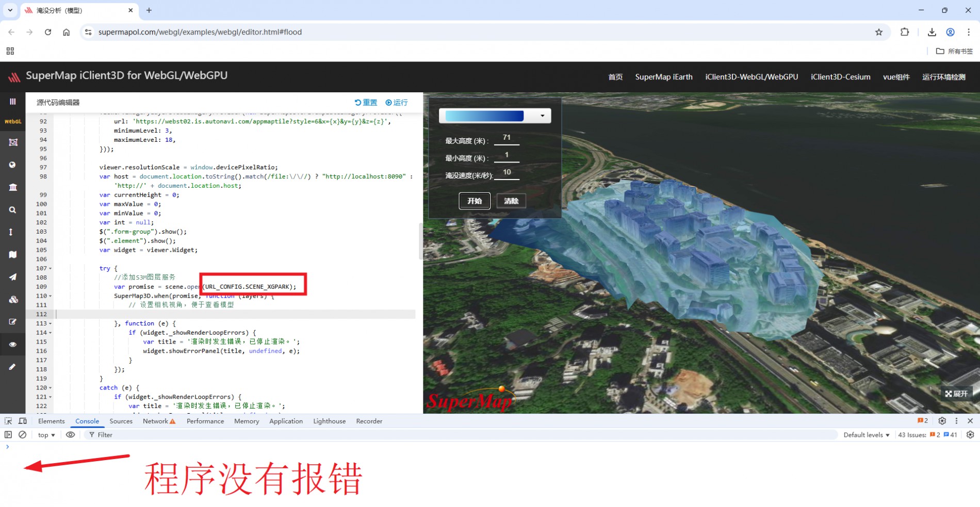The image size is (980, 507).
Task: Switch to DevTools Recorder tab
Action: [369, 421]
